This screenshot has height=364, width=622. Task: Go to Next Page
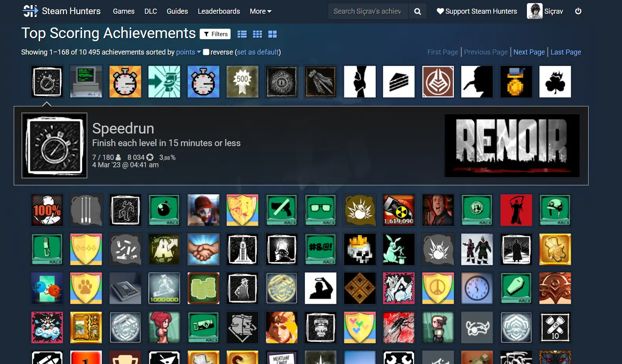click(529, 52)
